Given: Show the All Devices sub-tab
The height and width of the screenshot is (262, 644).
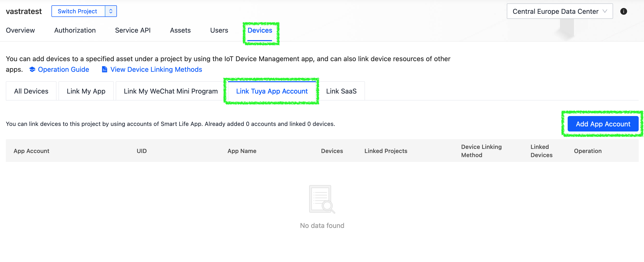Looking at the screenshot, I should point(31,91).
